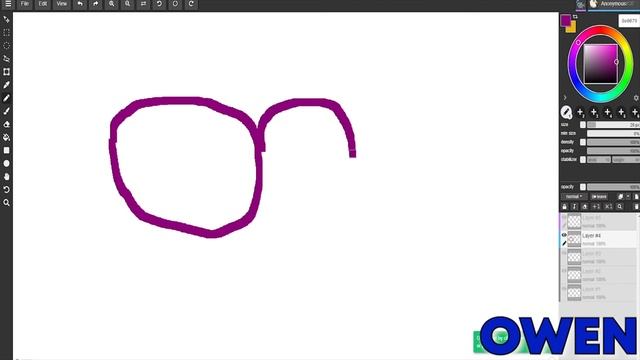Delete layer with the trash icon
The height and width of the screenshot is (360, 640).
click(x=636, y=207)
